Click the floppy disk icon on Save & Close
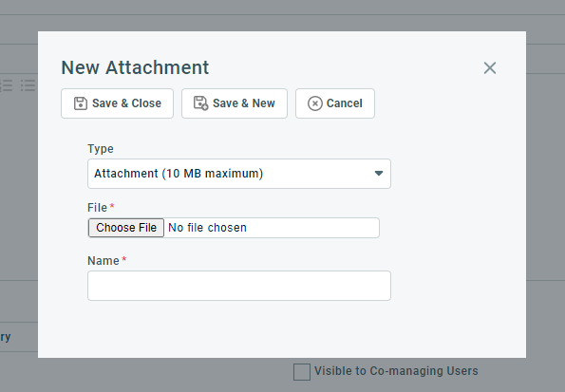The image size is (565, 392). (81, 103)
